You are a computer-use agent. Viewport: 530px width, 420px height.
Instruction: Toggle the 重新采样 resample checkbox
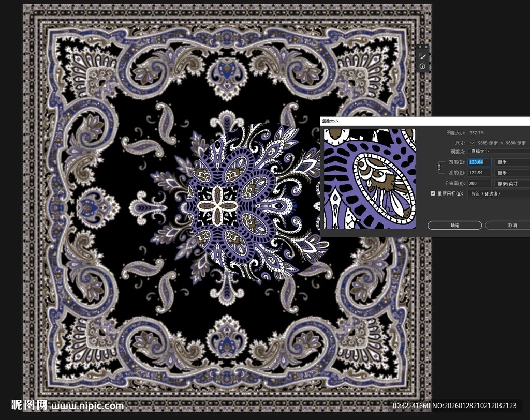click(x=433, y=193)
